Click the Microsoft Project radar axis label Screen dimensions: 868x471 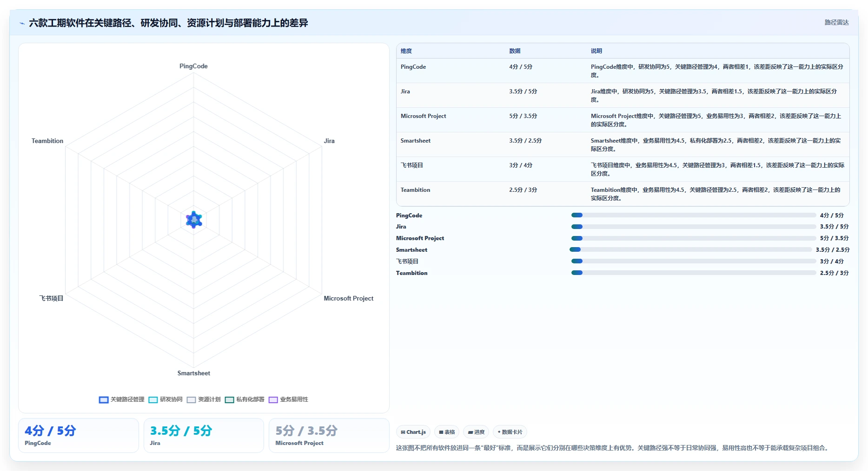pyautogui.click(x=349, y=298)
